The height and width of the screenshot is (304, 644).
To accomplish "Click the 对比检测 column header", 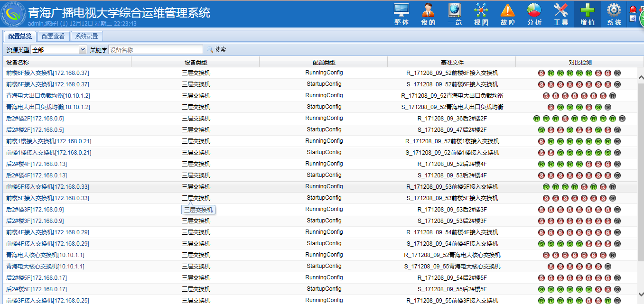I will pos(580,62).
